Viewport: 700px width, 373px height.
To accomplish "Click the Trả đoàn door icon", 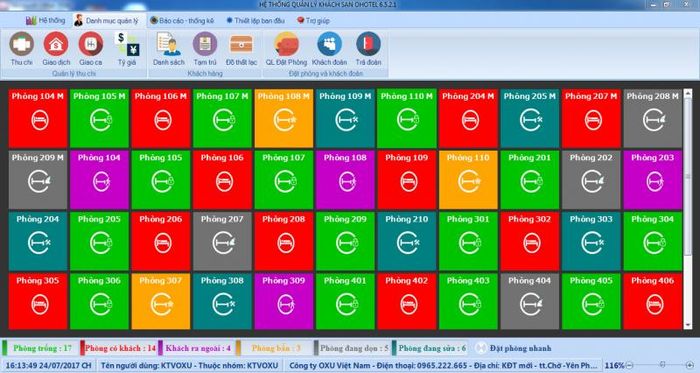I will pos(368,49).
